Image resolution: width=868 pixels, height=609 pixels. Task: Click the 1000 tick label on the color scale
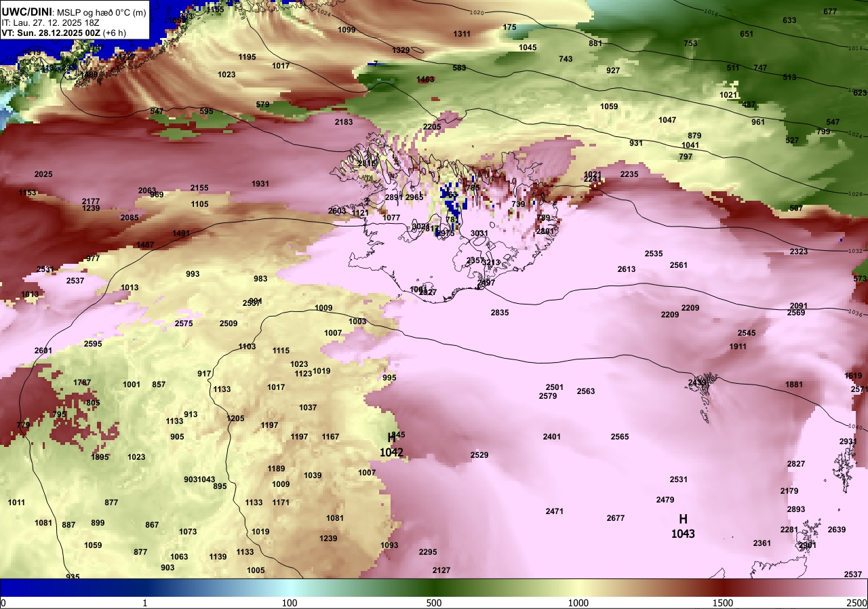(x=578, y=603)
